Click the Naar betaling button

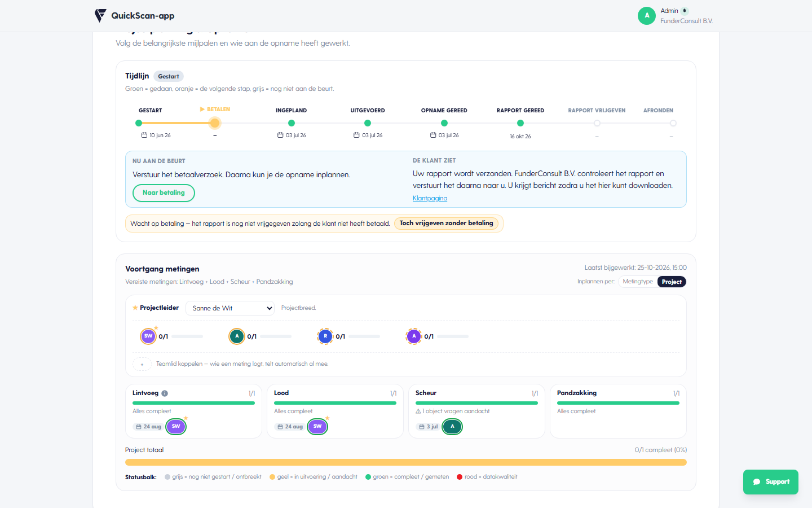[164, 193]
